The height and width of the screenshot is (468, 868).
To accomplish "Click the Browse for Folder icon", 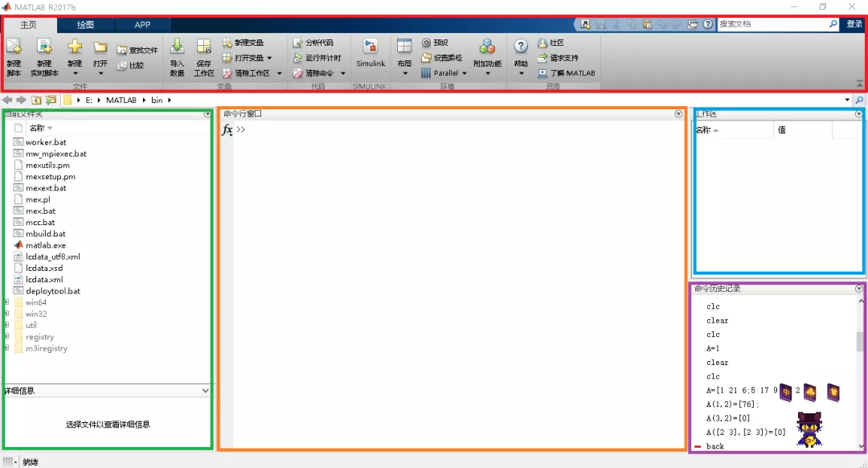I will tap(51, 101).
